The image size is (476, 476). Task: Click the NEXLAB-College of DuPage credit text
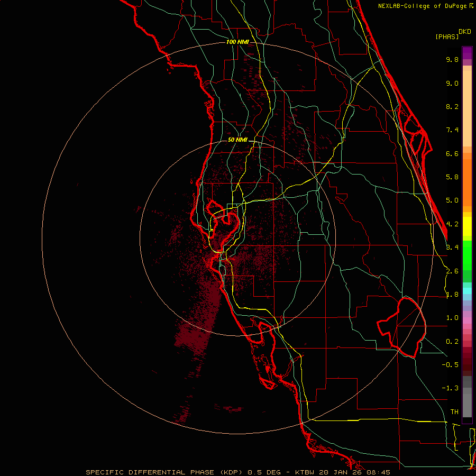point(425,6)
